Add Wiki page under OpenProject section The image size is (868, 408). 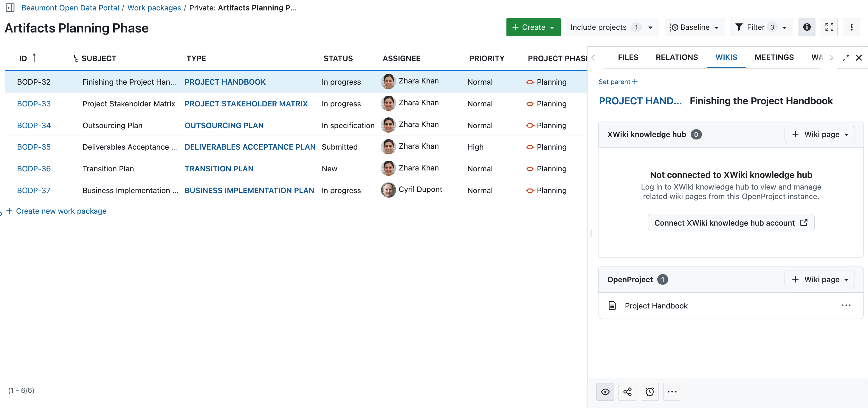pos(819,279)
